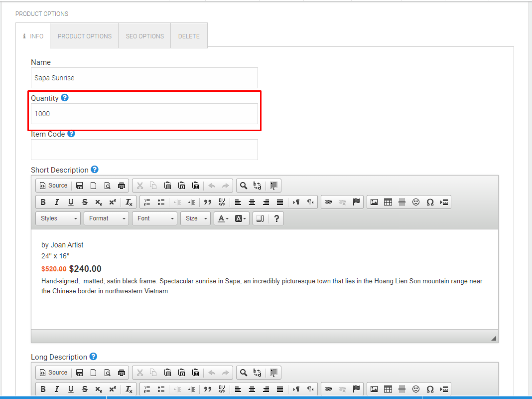Click the Quantity help question mark
Image resolution: width=532 pixels, height=399 pixels.
click(64, 98)
